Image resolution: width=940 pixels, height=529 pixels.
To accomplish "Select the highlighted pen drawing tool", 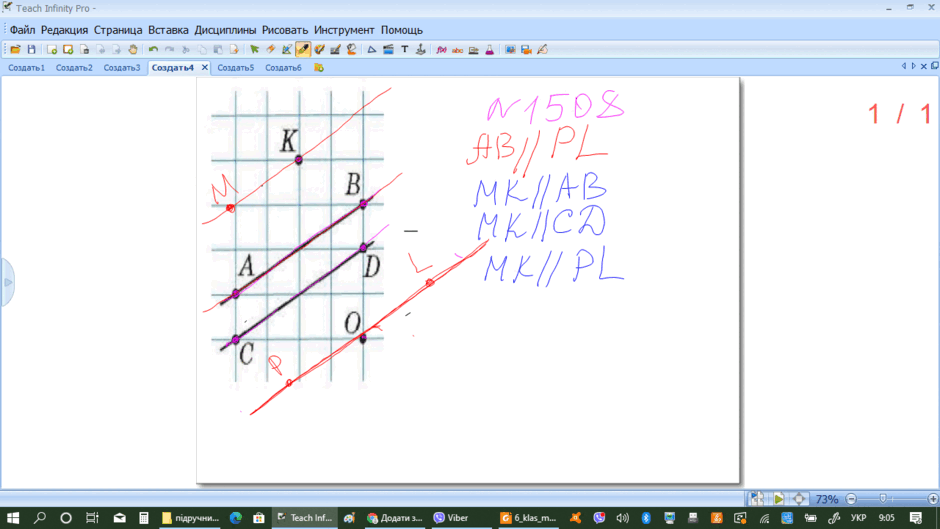I will click(303, 50).
